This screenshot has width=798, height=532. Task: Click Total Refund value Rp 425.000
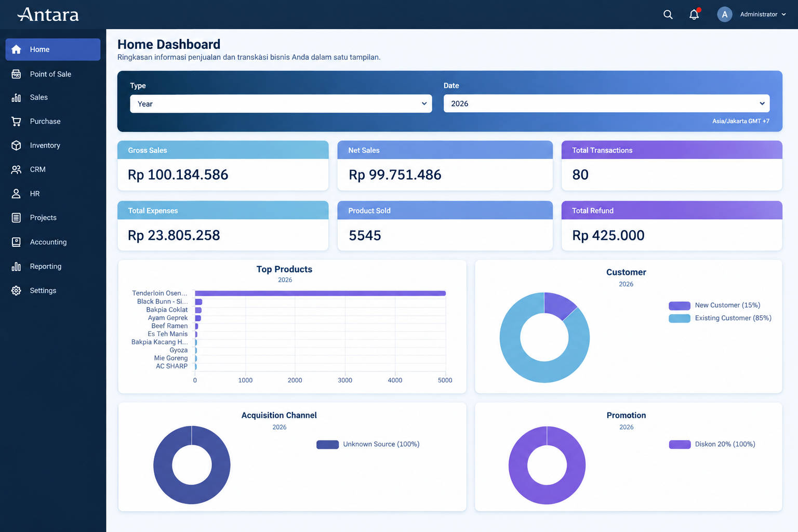point(608,236)
